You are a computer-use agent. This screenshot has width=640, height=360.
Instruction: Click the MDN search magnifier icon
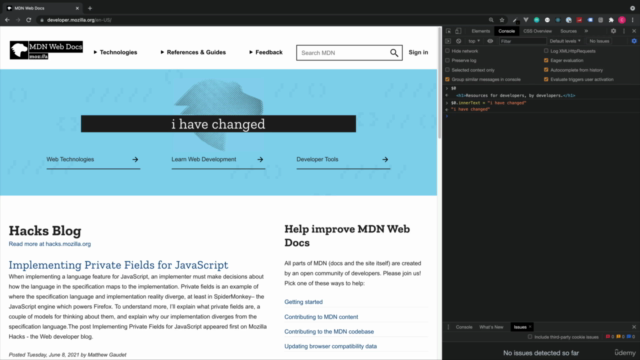pos(394,53)
